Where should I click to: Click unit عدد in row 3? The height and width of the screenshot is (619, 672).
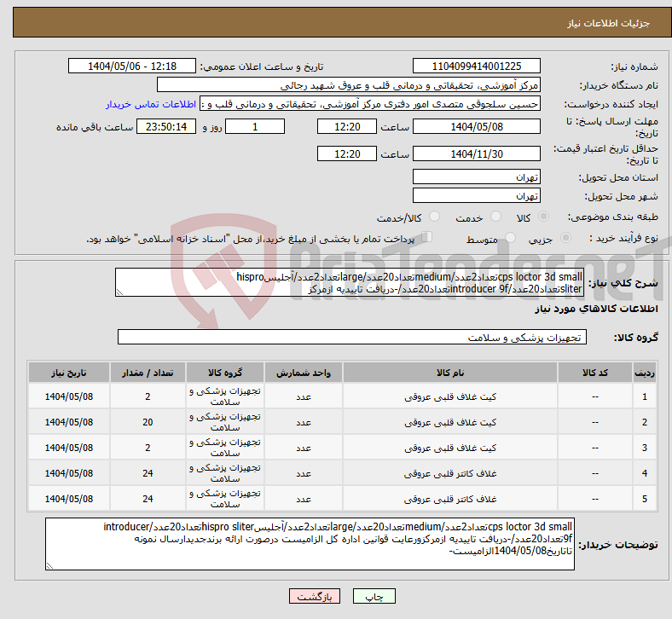(304, 448)
